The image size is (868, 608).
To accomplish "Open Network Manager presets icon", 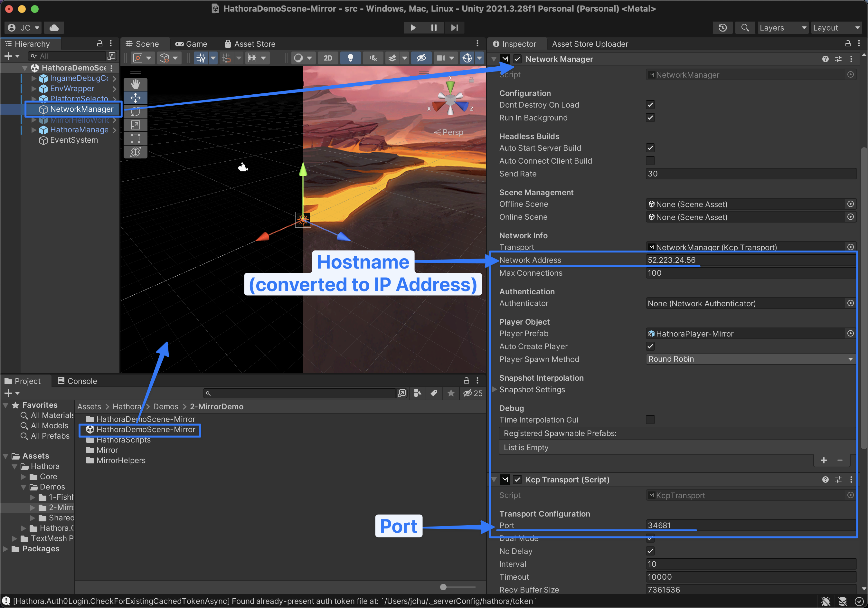I will pyautogui.click(x=838, y=59).
